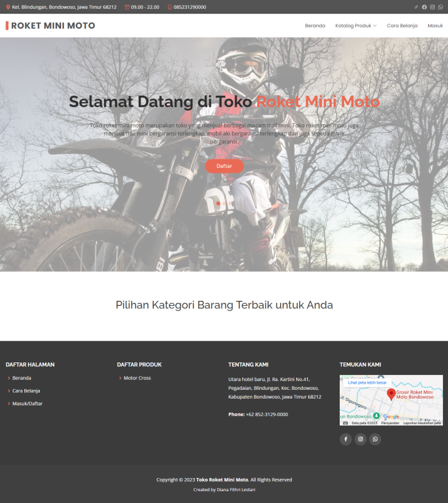Open the Beranda link in the footer
The height and width of the screenshot is (503, 448).
pyautogui.click(x=22, y=378)
